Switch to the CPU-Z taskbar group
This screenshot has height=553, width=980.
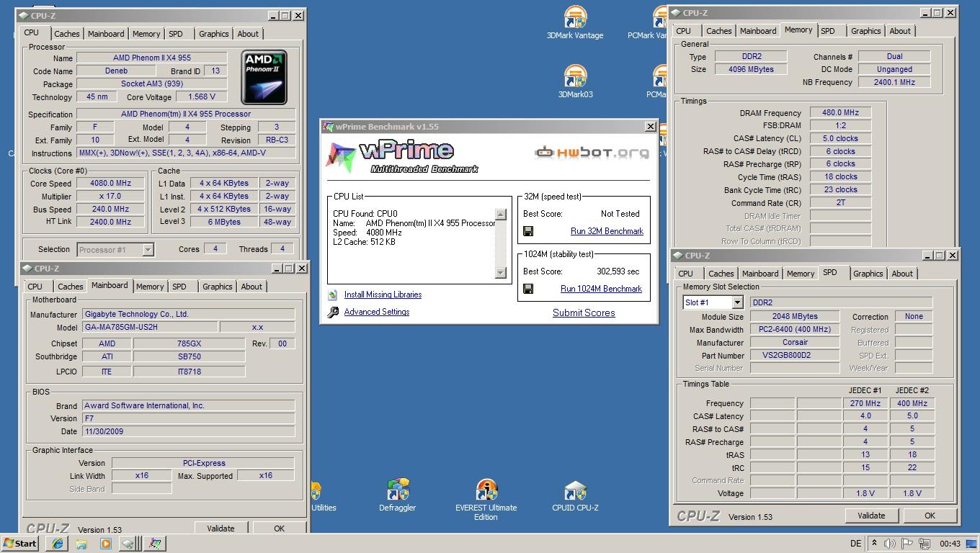(129, 544)
